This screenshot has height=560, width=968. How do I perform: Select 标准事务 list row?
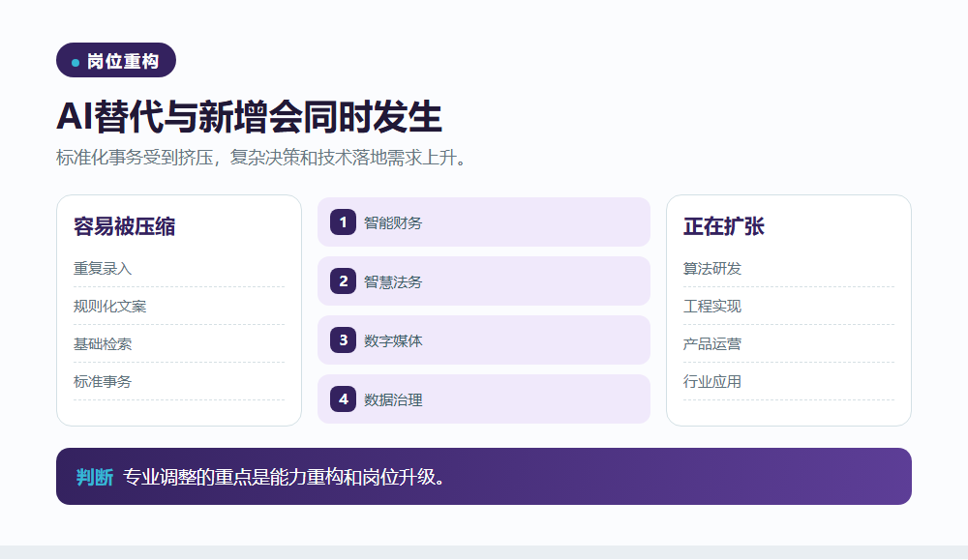179,382
